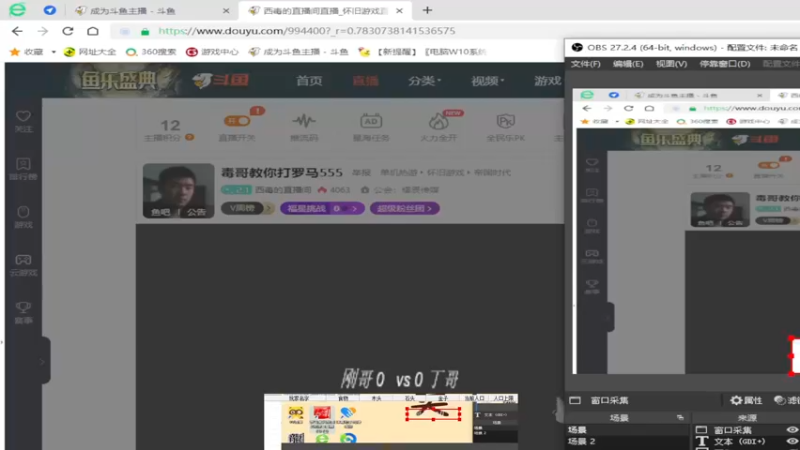This screenshot has height=450, width=800.
Task: Click the site security lock icon
Action: [x=145, y=32]
